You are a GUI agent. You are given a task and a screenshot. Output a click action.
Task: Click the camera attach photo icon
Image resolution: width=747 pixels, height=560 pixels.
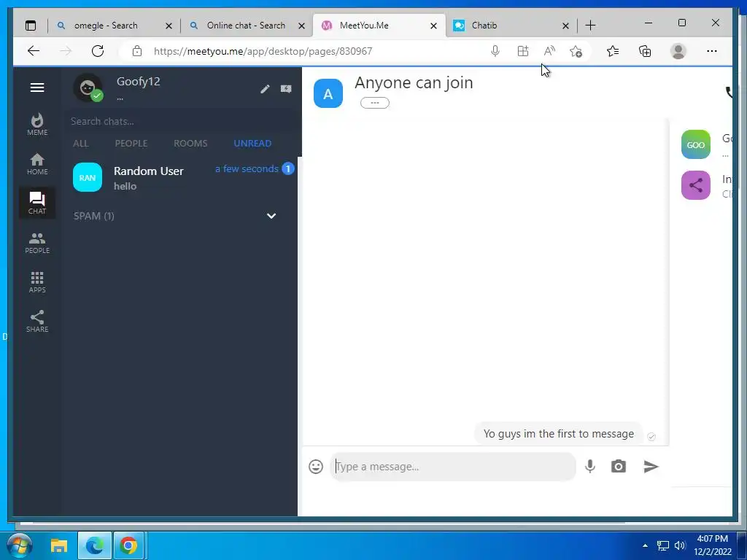coord(619,467)
